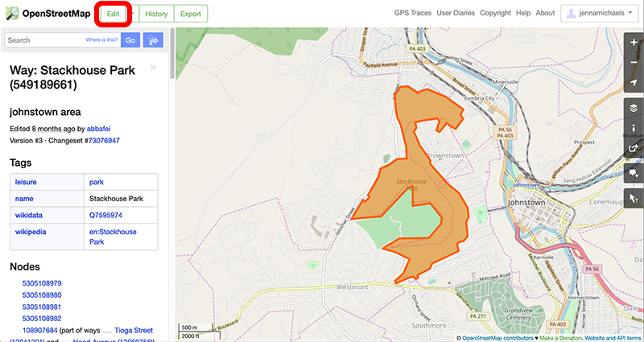Click the 'Where is this?' link
Viewport: 644px width, 342px height.
[101, 39]
